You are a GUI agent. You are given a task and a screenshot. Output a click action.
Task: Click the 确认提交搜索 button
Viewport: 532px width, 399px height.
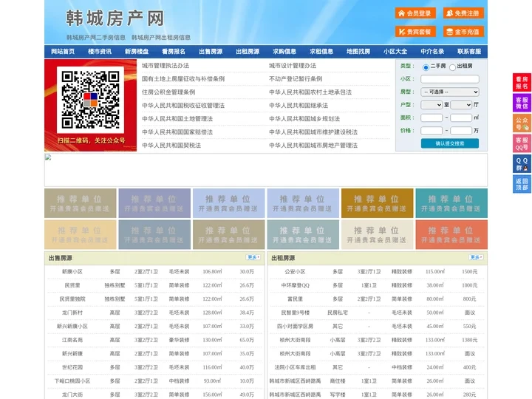click(450, 143)
